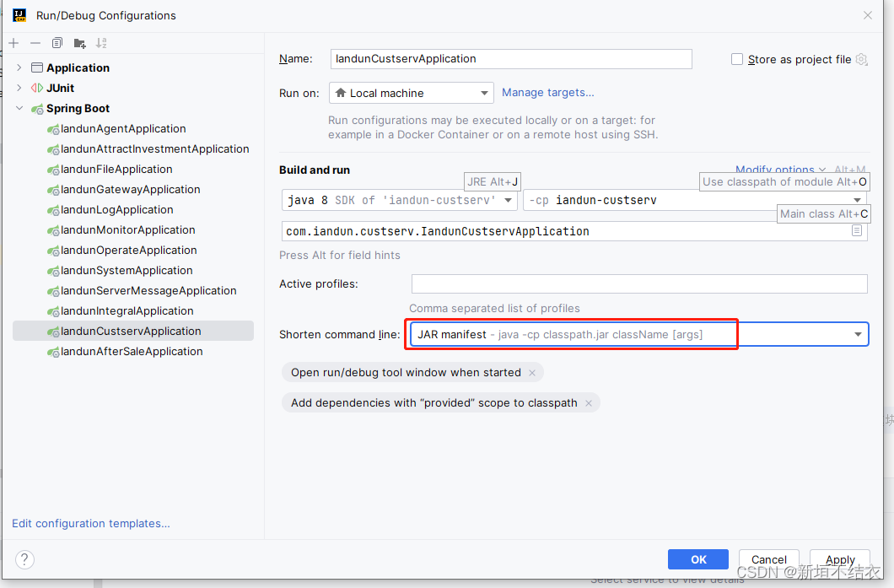Viewport: 894px width, 588px height.
Task: Click the Active profiles input field
Action: click(x=639, y=284)
